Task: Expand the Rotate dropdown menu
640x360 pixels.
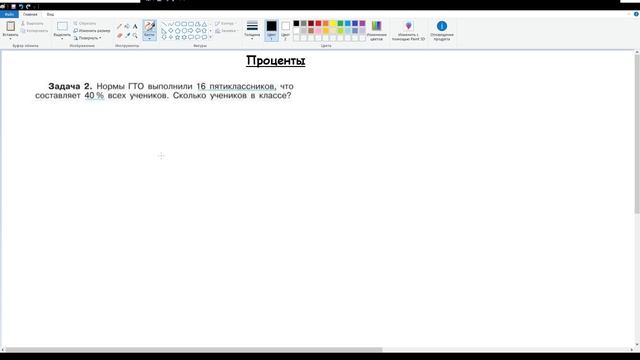Action: pyautogui.click(x=87, y=38)
